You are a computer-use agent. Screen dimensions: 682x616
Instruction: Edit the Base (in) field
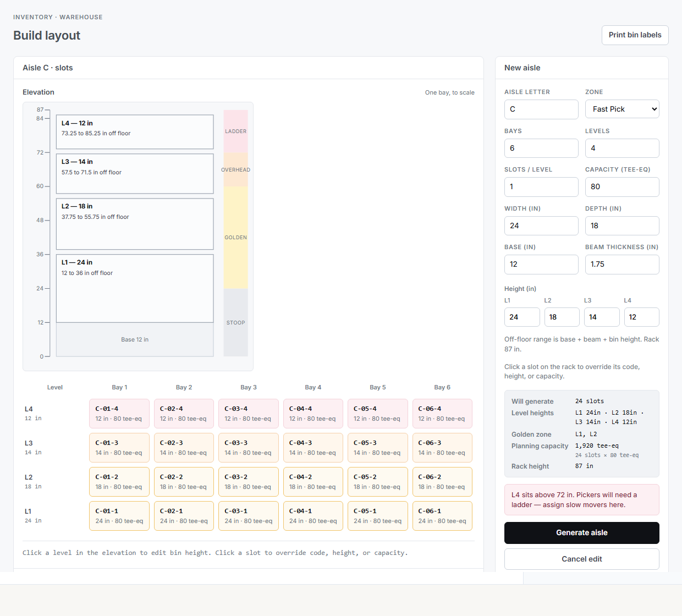[x=541, y=264]
